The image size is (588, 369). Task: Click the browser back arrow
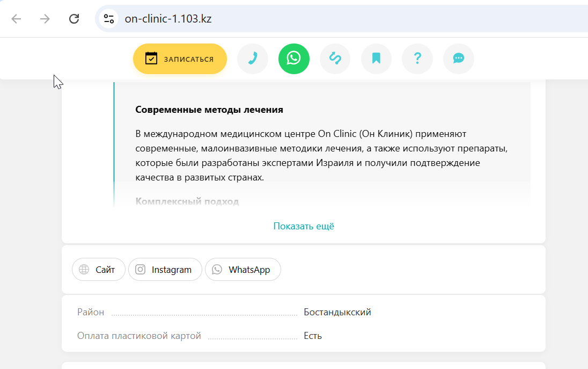16,19
